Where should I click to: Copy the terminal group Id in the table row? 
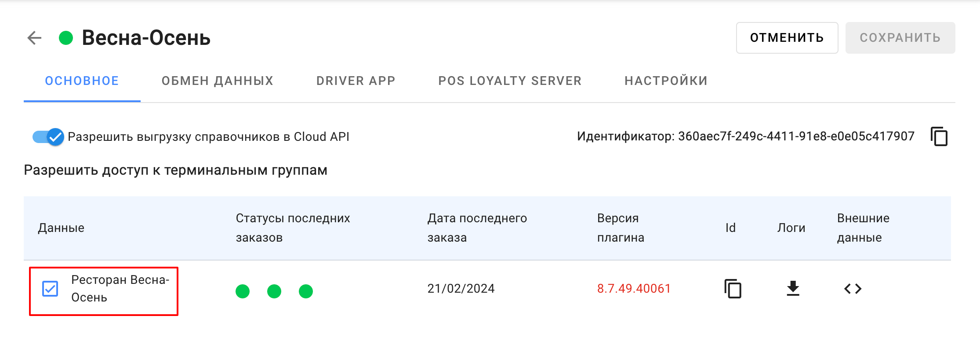coord(733,289)
